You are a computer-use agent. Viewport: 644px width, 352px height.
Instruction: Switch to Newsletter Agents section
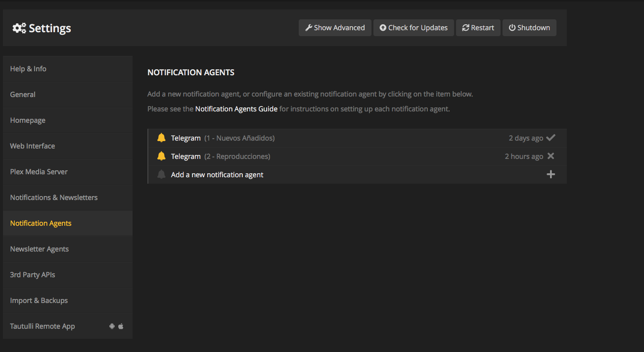coord(40,249)
